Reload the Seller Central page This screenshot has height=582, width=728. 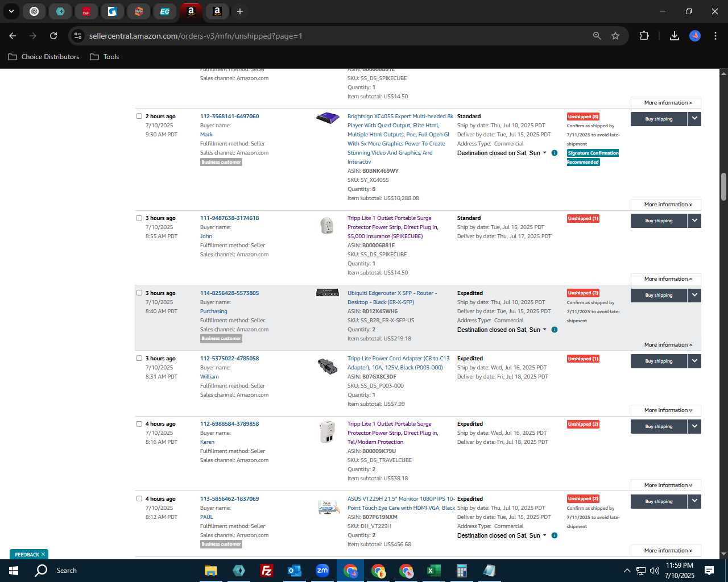[x=53, y=36]
